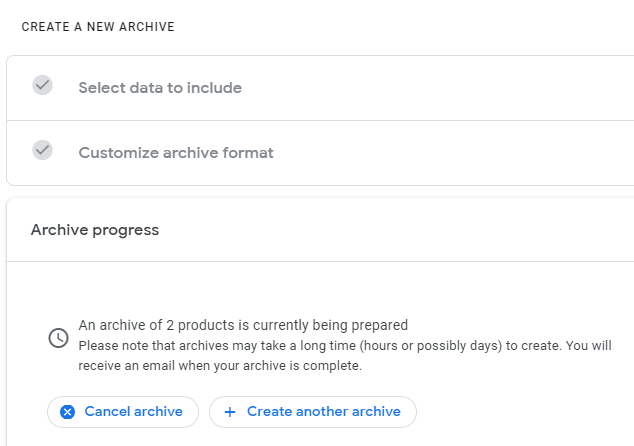The image size is (634, 446).
Task: Click the checkmark beside Select data to include
Action: point(42,85)
